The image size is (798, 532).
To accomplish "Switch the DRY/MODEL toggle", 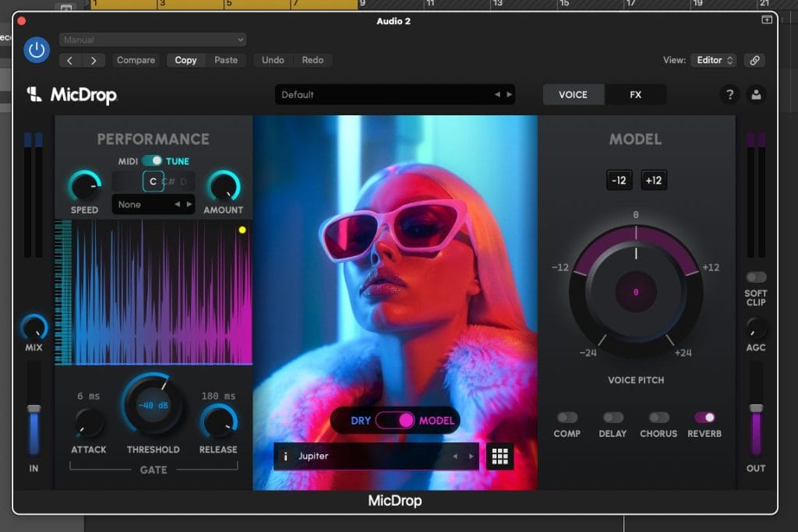I will tap(395, 421).
